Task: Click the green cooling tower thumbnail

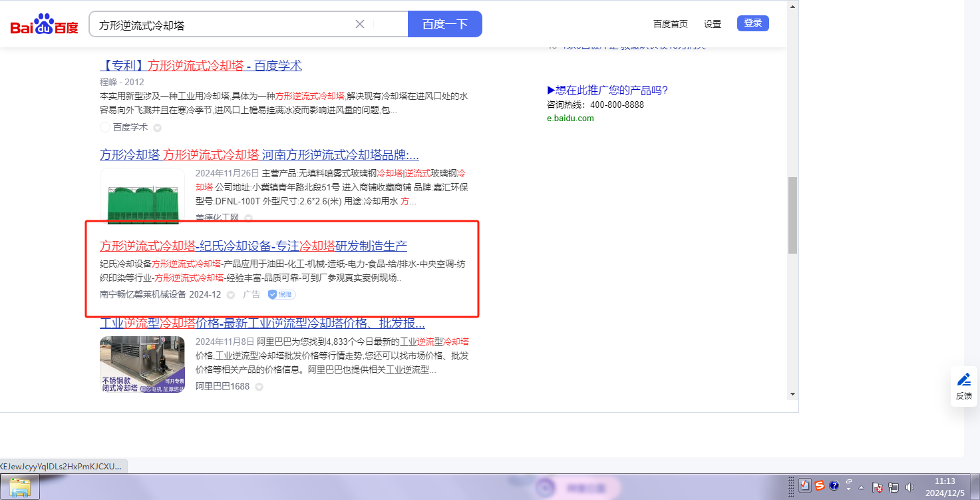Action: (142, 196)
